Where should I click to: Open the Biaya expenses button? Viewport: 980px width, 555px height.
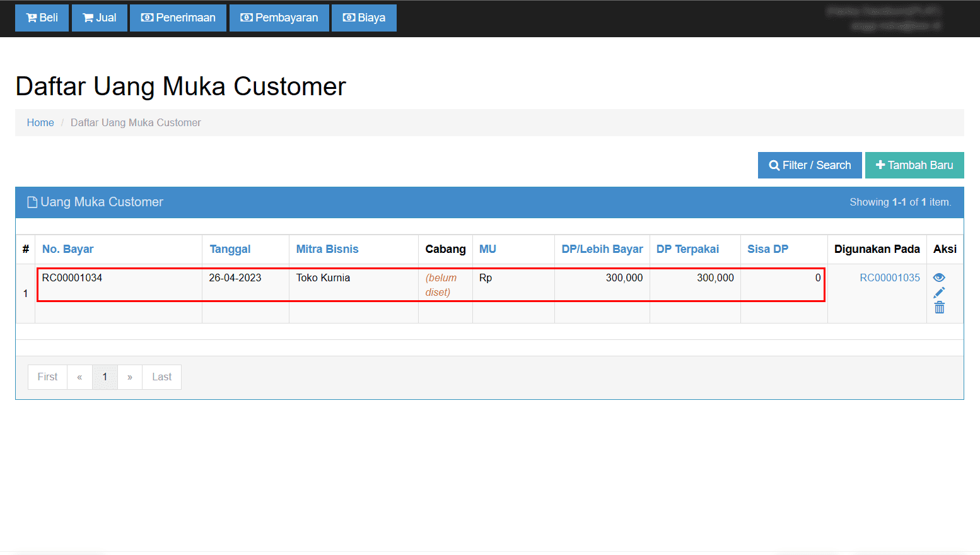pos(364,18)
